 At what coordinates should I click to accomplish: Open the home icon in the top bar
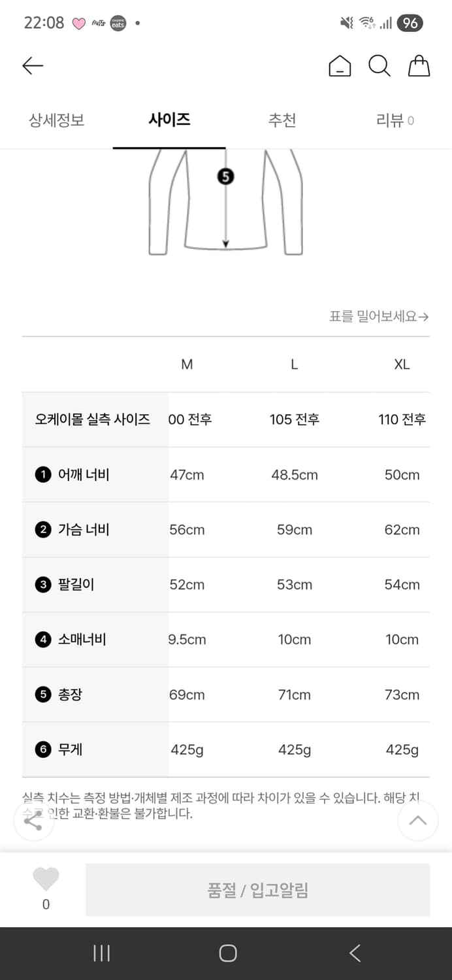coord(340,65)
